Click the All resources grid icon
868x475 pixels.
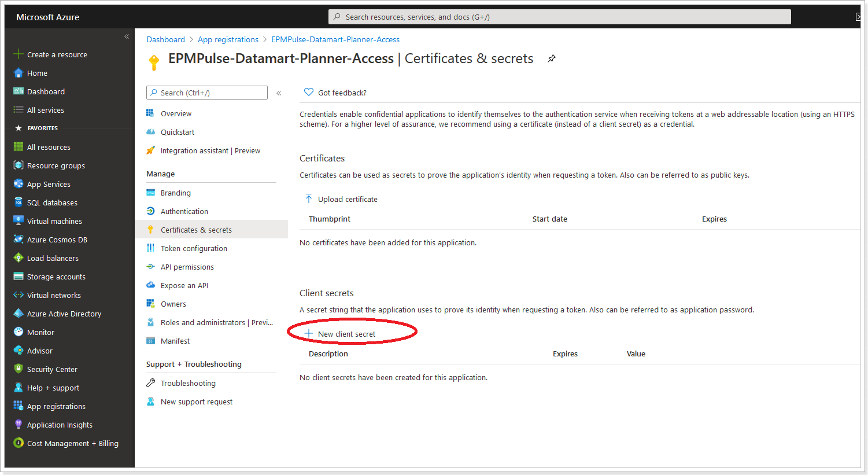click(18, 147)
